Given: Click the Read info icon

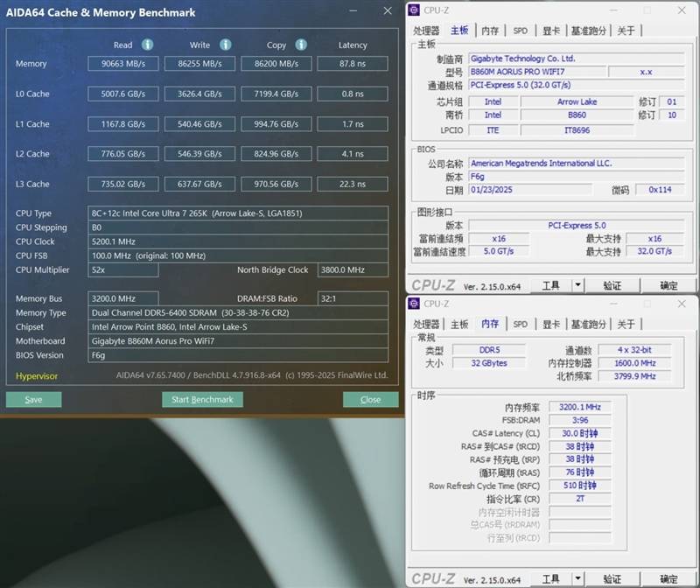Looking at the screenshot, I should tap(147, 45).
